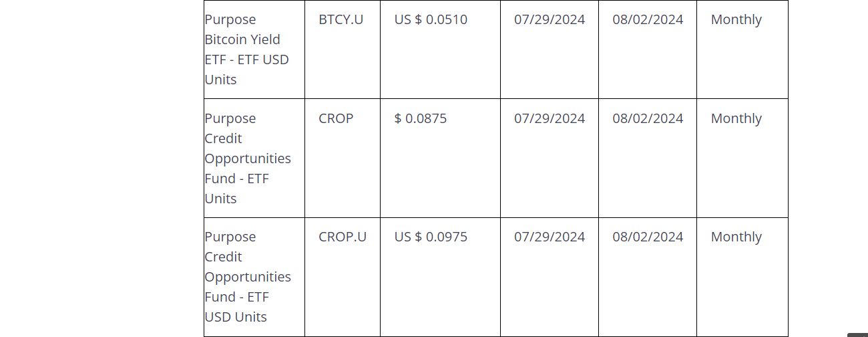Select Monthly frequency in the CROP.U row
Viewport: 868px width, 337px height.
coord(736,237)
